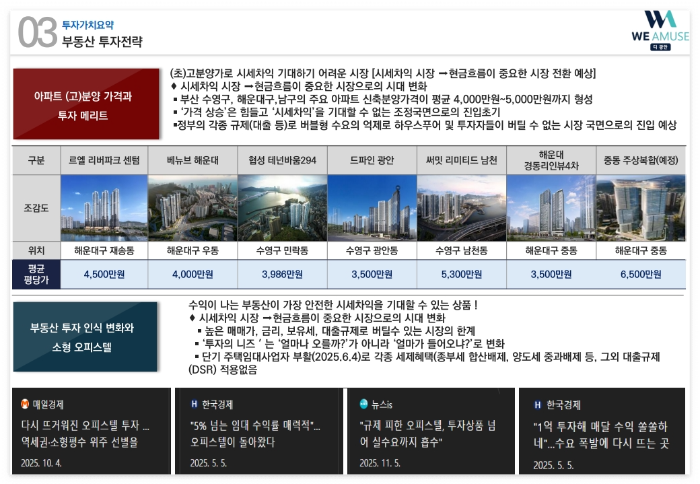Select the 협성 테넌바움294 rendering image
The width and height of the screenshot is (700, 484).
coord(283,208)
